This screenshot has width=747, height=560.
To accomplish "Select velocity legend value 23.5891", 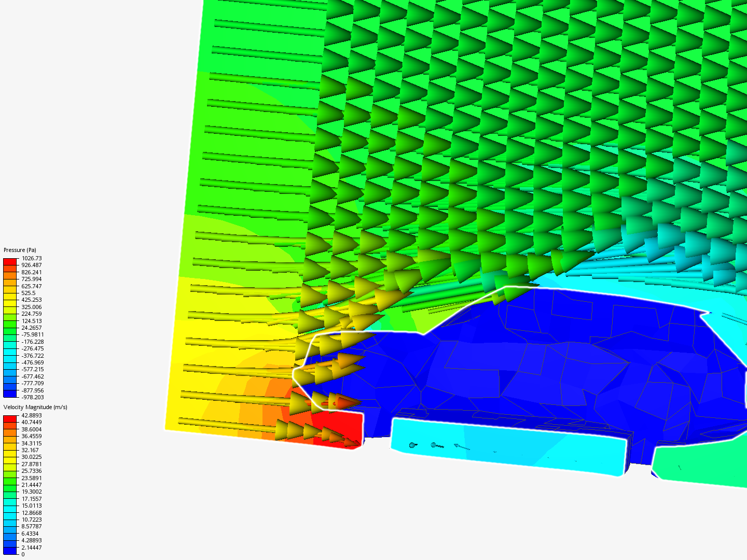I will tap(32, 478).
